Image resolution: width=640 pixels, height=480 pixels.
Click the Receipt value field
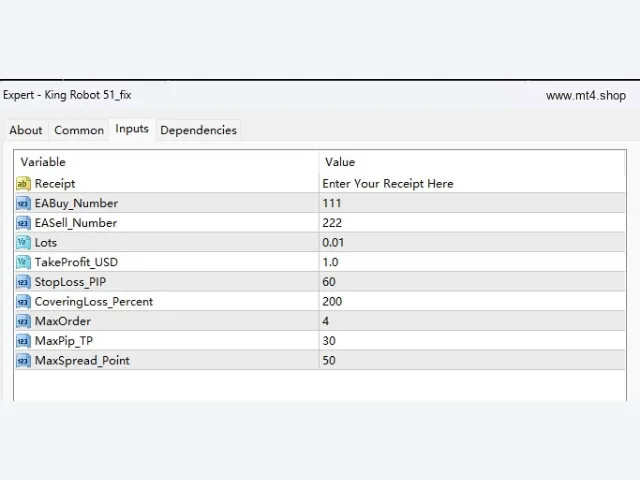472,184
